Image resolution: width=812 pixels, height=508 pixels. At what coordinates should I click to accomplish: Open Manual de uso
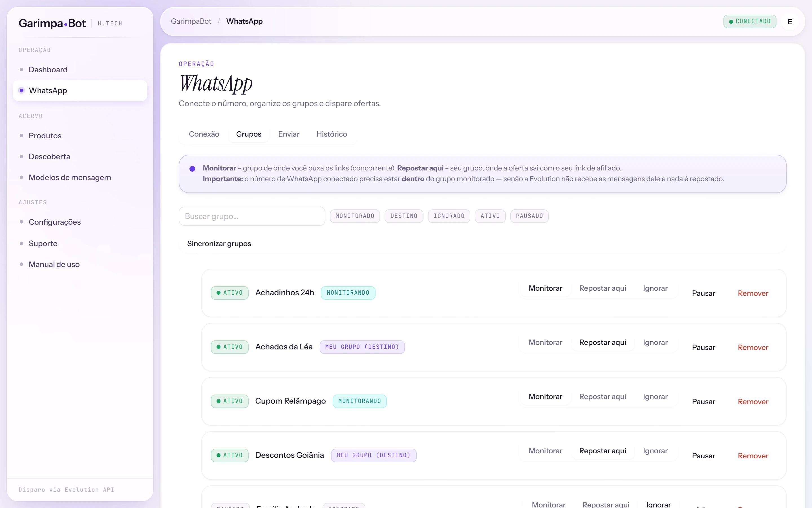80,264
